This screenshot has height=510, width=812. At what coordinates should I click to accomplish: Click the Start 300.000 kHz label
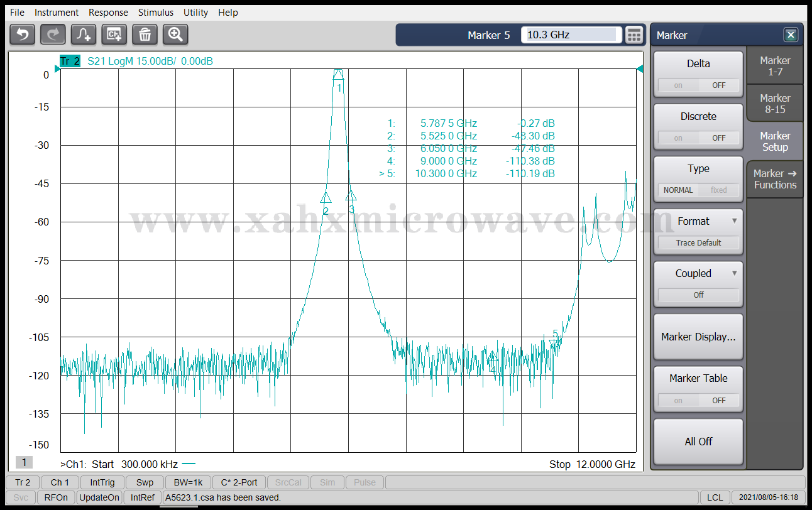(134, 464)
